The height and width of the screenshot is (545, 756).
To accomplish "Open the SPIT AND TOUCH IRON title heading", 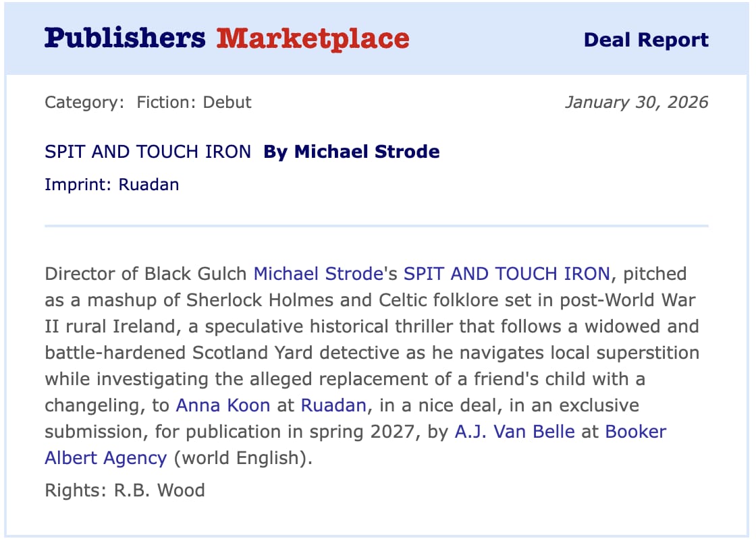I will 148,151.
